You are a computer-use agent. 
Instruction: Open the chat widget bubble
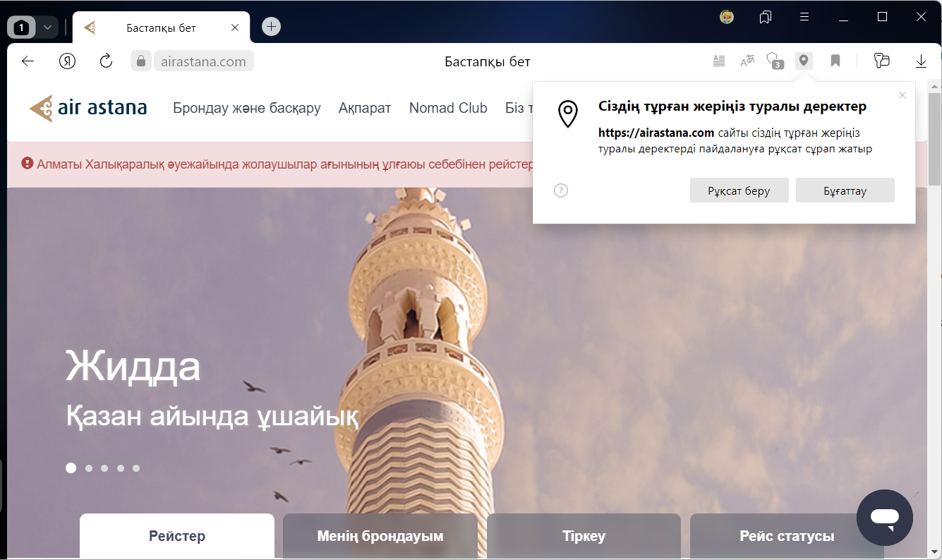(x=884, y=517)
